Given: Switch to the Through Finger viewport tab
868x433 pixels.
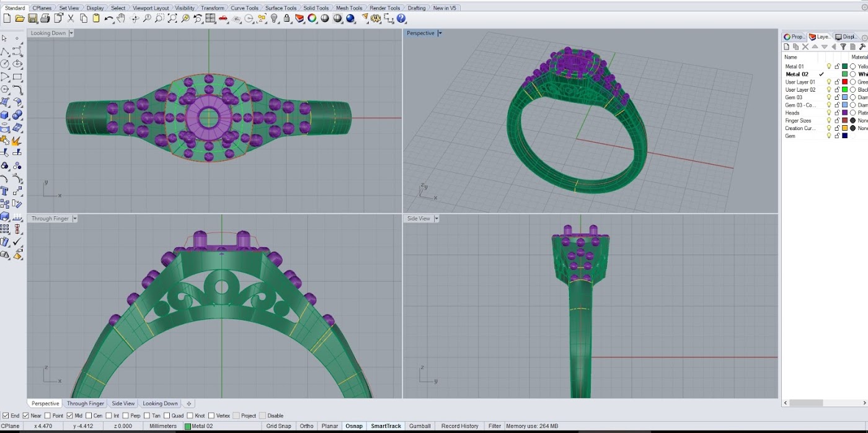Looking at the screenshot, I should (86, 403).
